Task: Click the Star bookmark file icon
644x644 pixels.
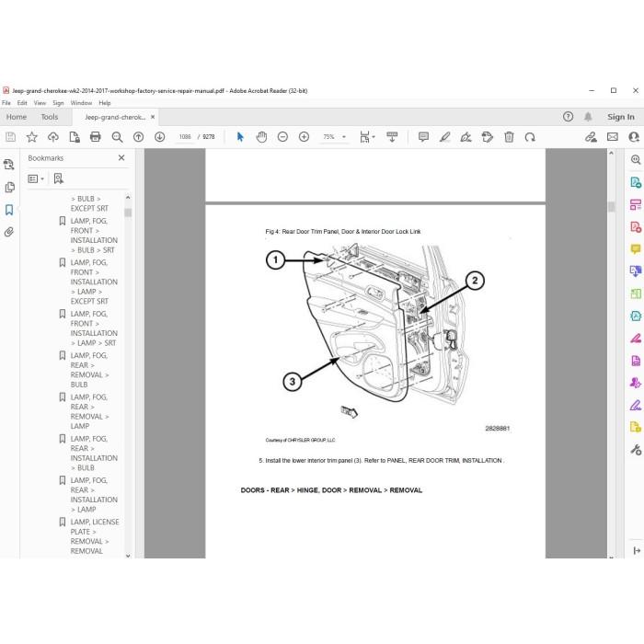Action: tap(31, 137)
